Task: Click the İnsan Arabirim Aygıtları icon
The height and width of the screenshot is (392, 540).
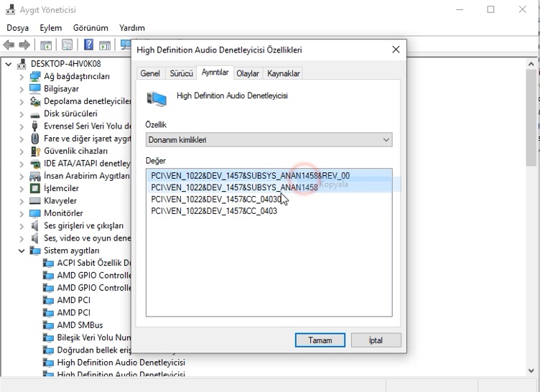Action: coord(34,177)
